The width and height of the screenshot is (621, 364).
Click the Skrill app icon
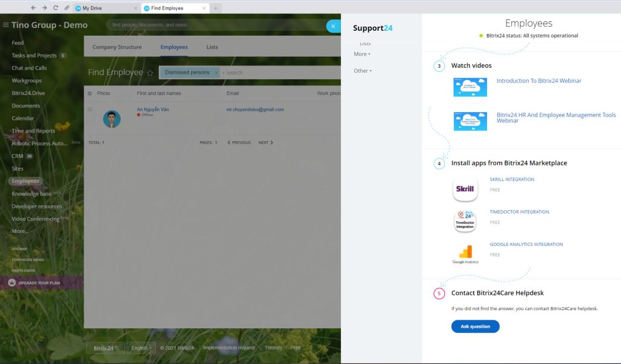pos(465,189)
